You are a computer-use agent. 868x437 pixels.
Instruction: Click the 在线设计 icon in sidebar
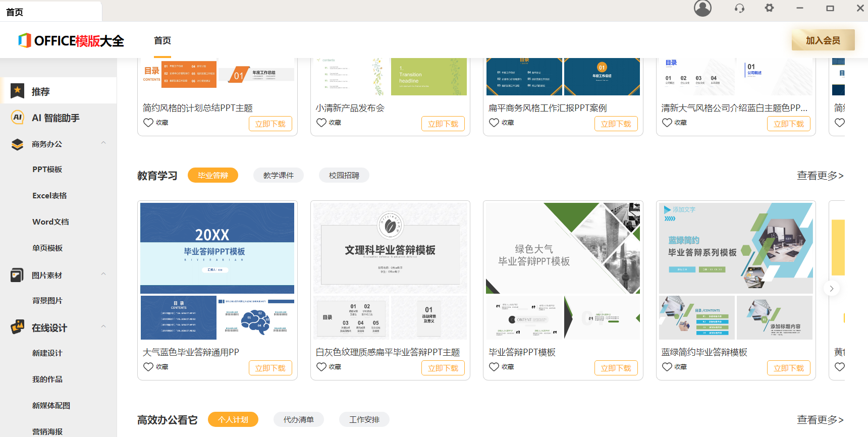click(18, 327)
